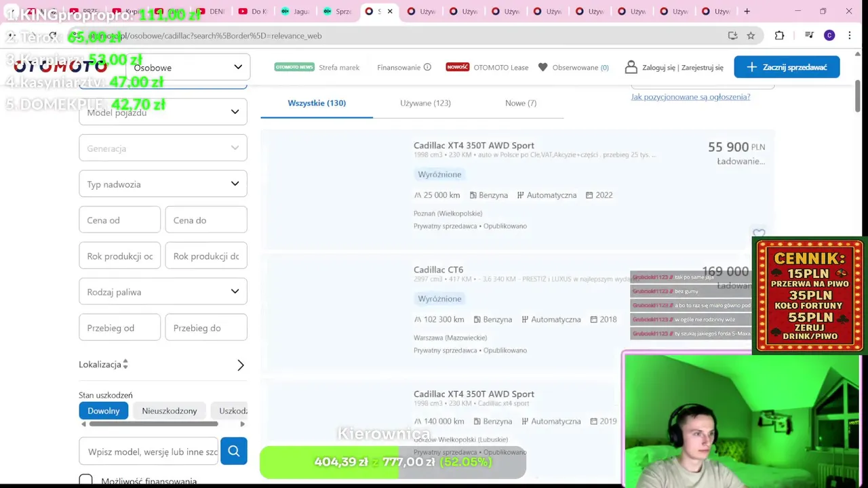Switch to the Do K browser tab
The width and height of the screenshot is (868, 488).
[x=254, y=12]
